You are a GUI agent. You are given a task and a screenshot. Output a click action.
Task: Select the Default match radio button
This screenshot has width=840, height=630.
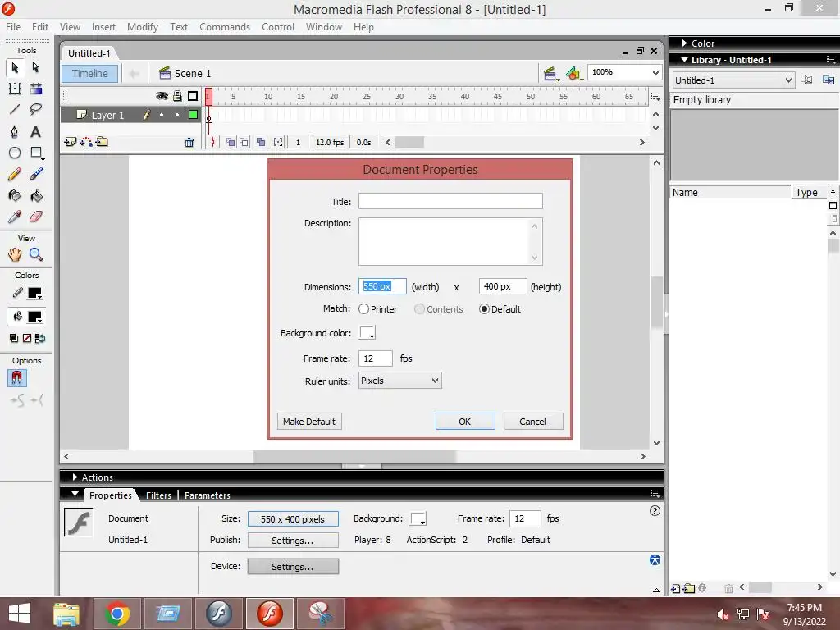[484, 309]
